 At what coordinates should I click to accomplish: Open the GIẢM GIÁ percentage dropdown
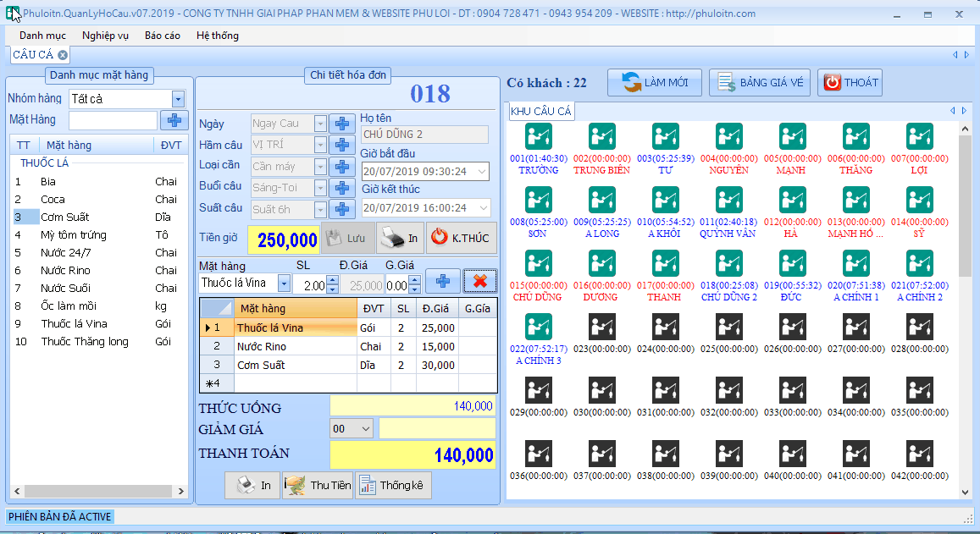(x=366, y=429)
